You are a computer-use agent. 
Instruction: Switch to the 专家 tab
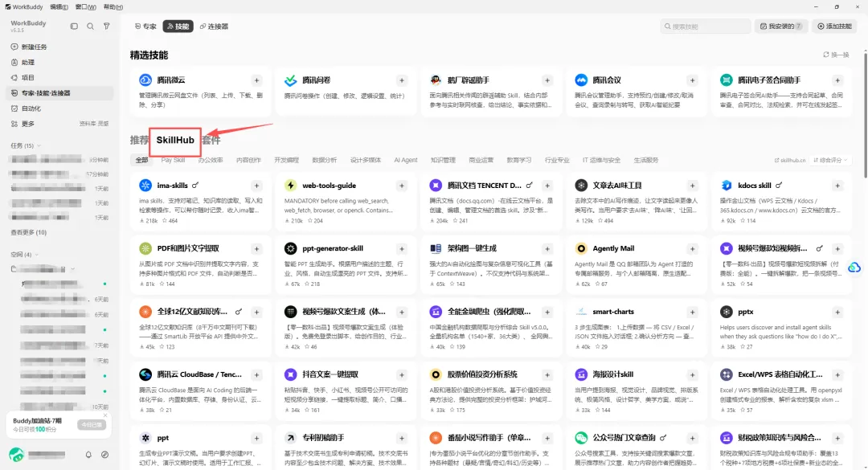[x=145, y=26]
